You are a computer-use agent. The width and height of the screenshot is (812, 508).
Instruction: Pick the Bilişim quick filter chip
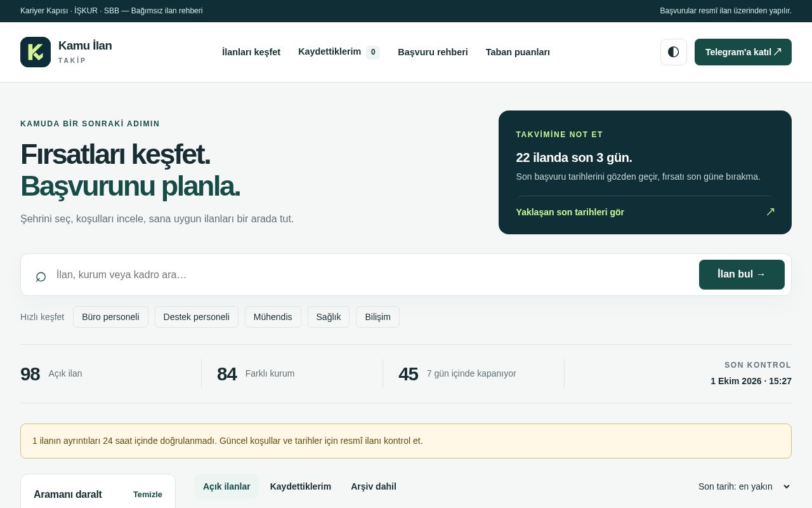pos(377,317)
